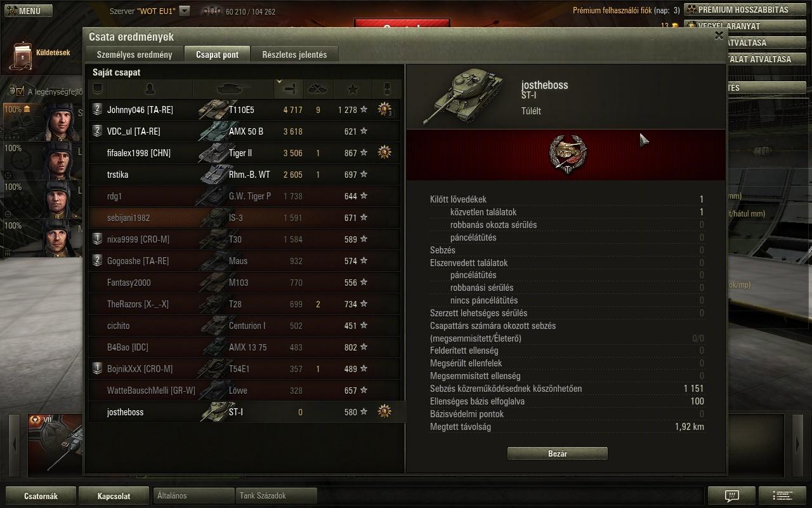
Task: Open the Részletes jelentés tab
Action: tap(294, 55)
